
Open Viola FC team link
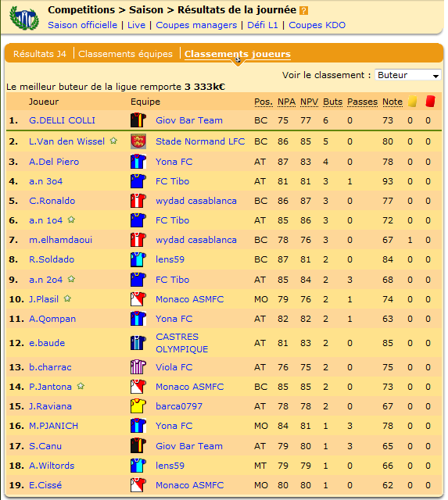pos(174,367)
